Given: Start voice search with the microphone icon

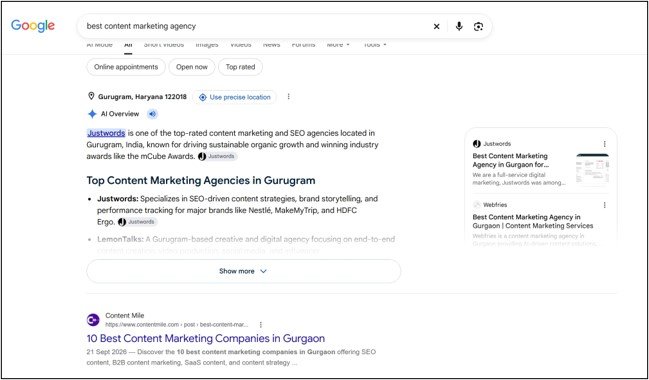Looking at the screenshot, I should pos(459,26).
